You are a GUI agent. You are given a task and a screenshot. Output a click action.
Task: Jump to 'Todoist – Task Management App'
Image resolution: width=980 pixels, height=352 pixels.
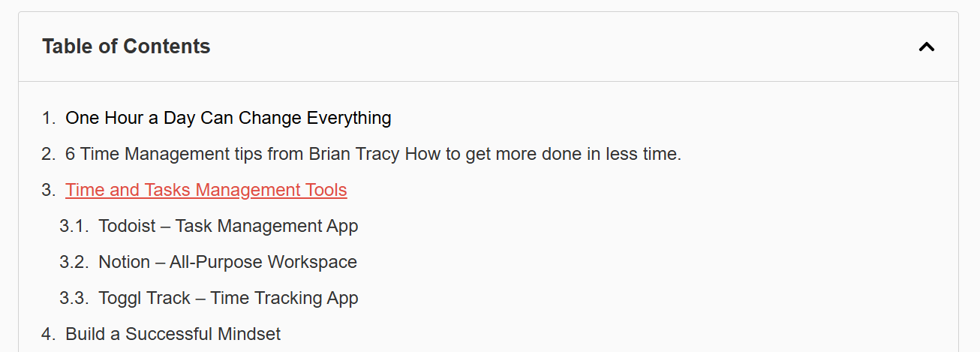tap(228, 227)
